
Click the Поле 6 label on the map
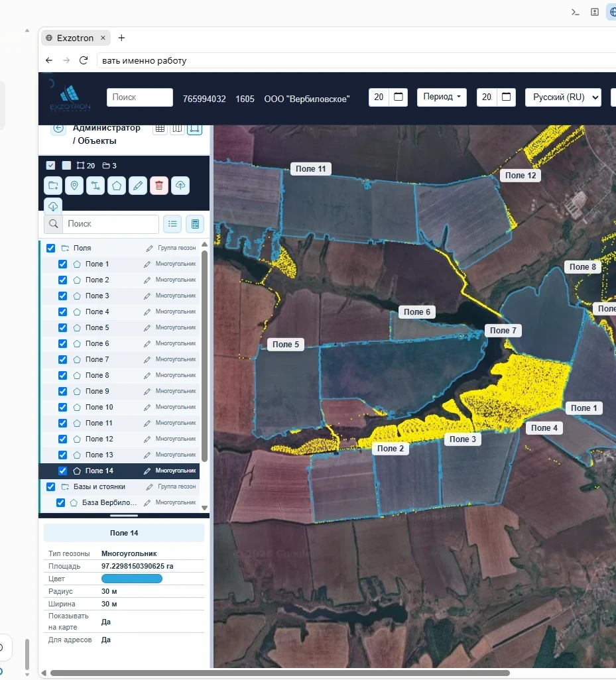pos(417,312)
